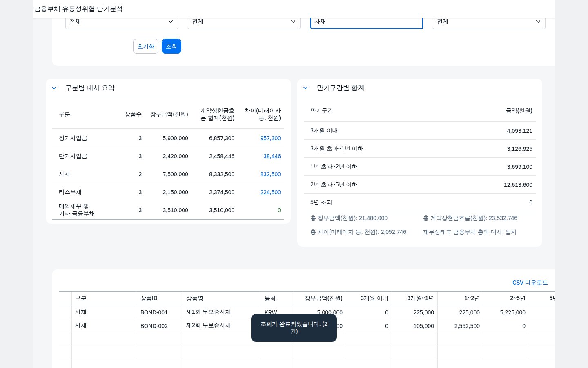Screen dimensions: 588x368
Task: Click the 3개월 이내 maturity row
Action: click(x=420, y=131)
